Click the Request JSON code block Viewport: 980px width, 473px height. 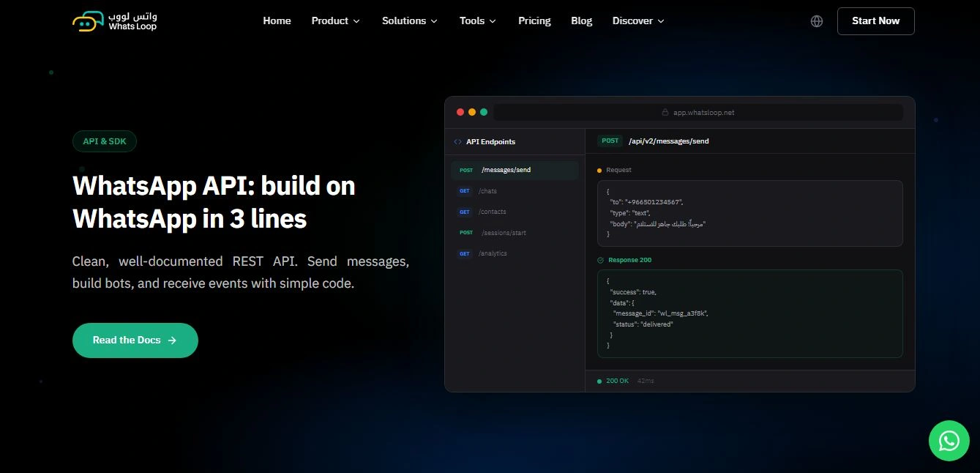750,214
